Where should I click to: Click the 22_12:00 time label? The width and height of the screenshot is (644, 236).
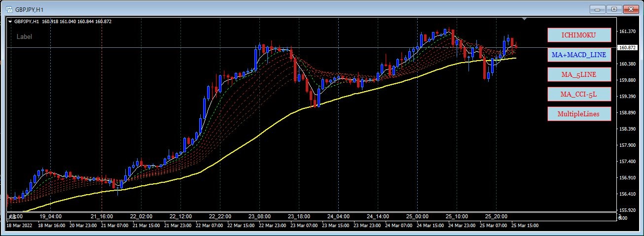(180, 216)
